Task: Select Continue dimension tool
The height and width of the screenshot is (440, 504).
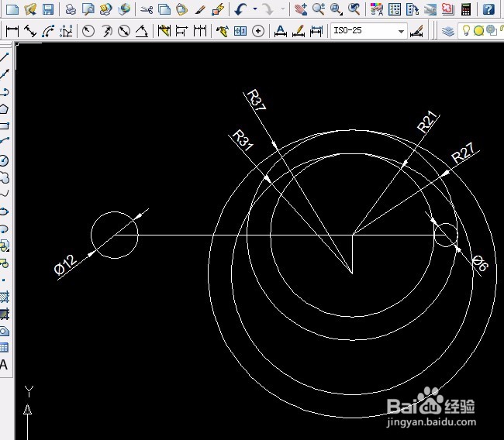Action: click(200, 31)
